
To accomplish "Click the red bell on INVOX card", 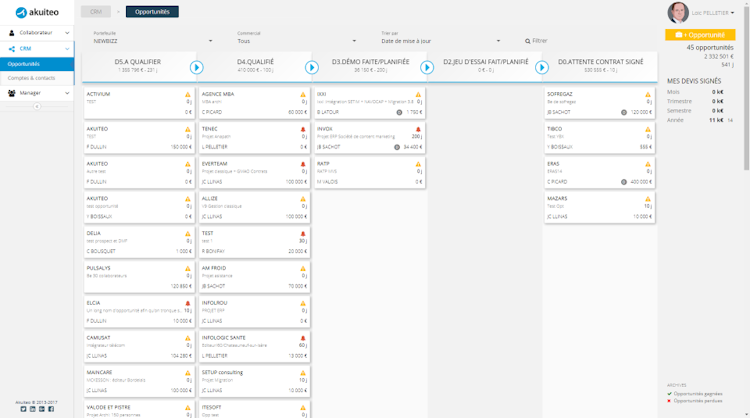I will [418, 130].
